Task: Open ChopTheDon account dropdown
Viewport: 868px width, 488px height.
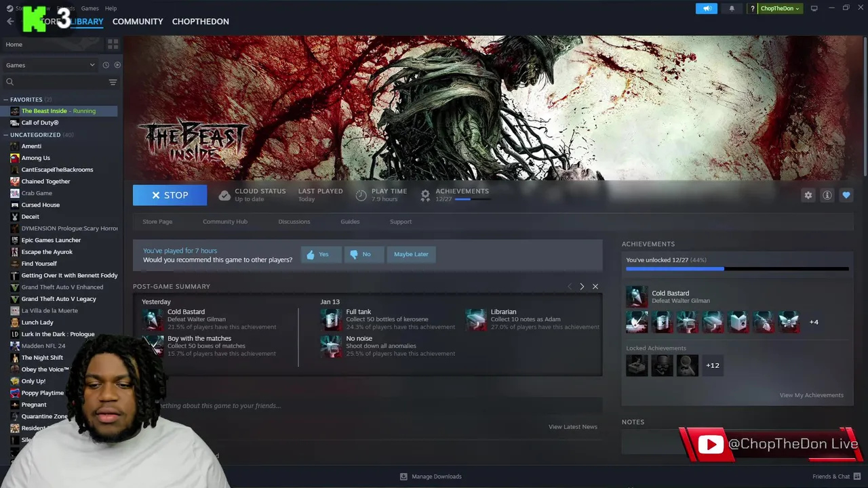Action: 780,8
